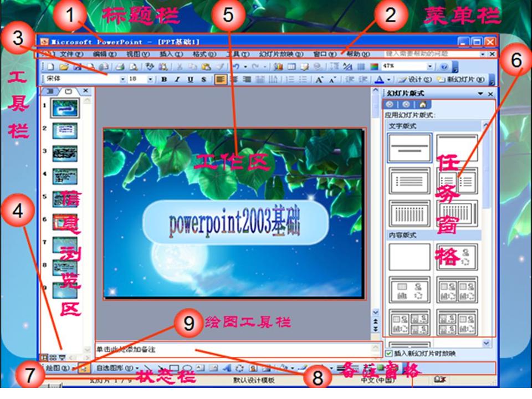The image size is (532, 399).
Task: Open the 插入 menu
Action: (x=171, y=54)
